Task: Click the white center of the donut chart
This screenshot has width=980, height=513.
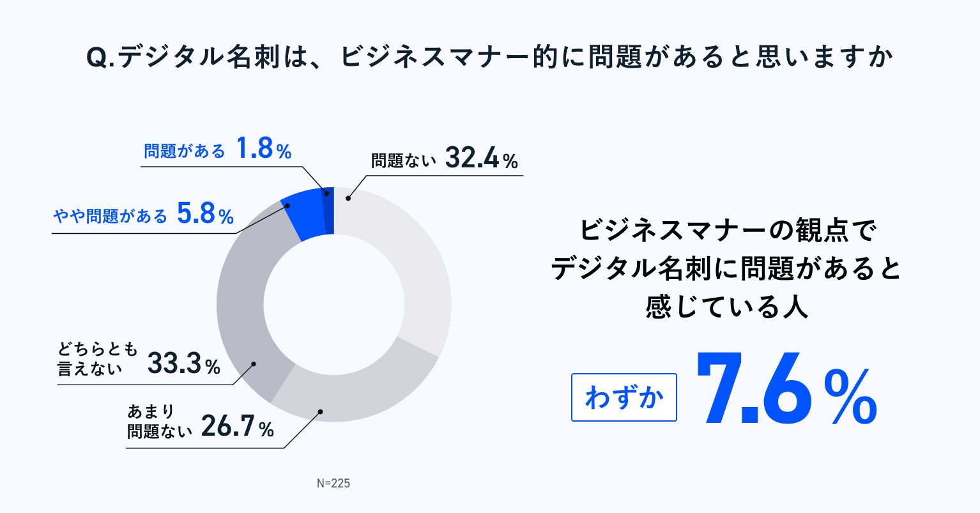Action: coord(334,304)
